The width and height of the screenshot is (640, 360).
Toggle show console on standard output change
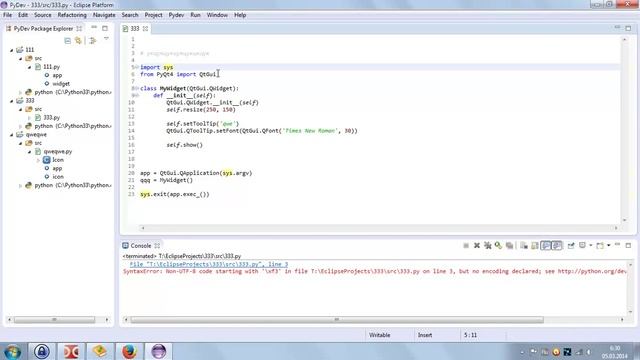point(546,246)
